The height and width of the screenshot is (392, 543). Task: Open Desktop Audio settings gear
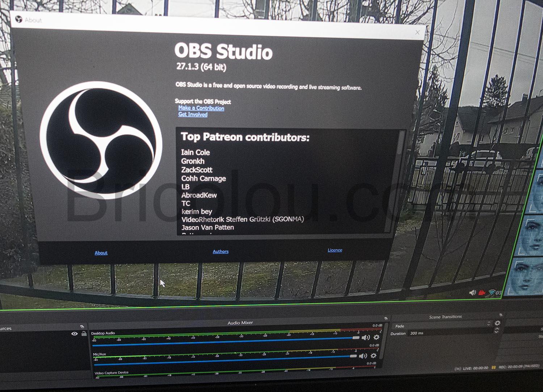(x=376, y=337)
